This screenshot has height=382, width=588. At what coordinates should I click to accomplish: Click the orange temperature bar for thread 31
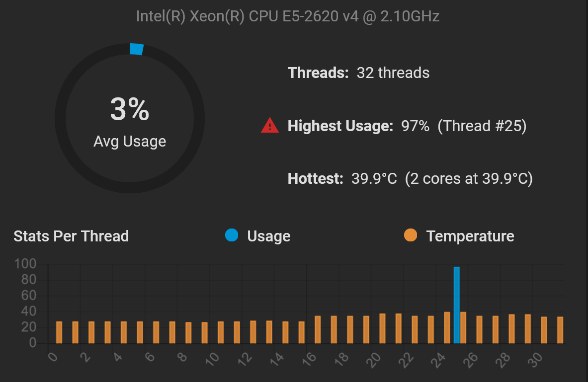[560, 330]
